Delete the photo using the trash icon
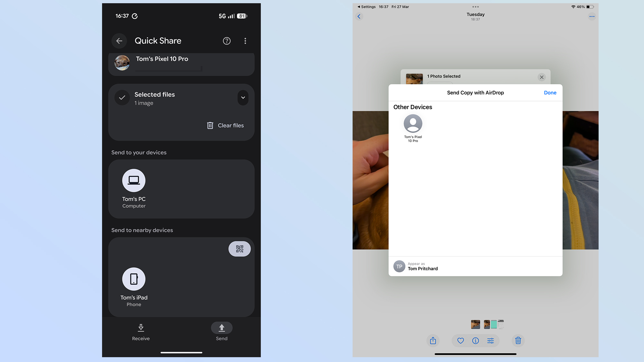This screenshot has width=644, height=362. (x=518, y=340)
